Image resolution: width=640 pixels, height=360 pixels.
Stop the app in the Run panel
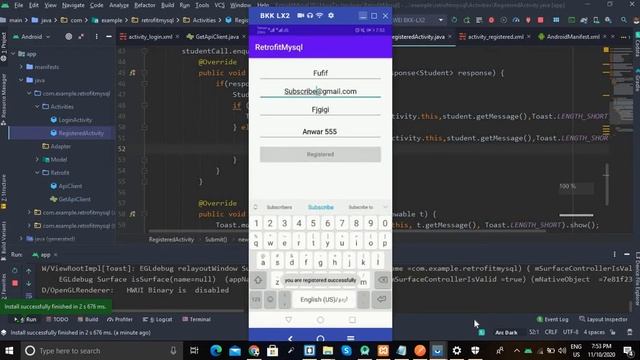[15, 283]
